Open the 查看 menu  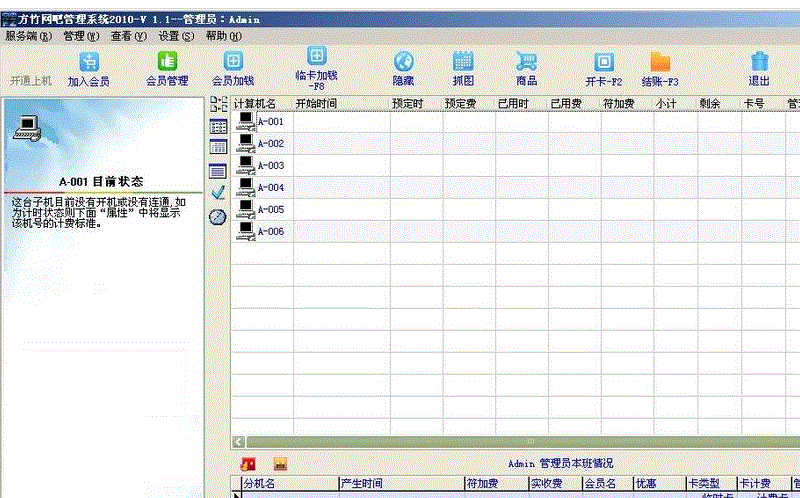tap(128, 35)
